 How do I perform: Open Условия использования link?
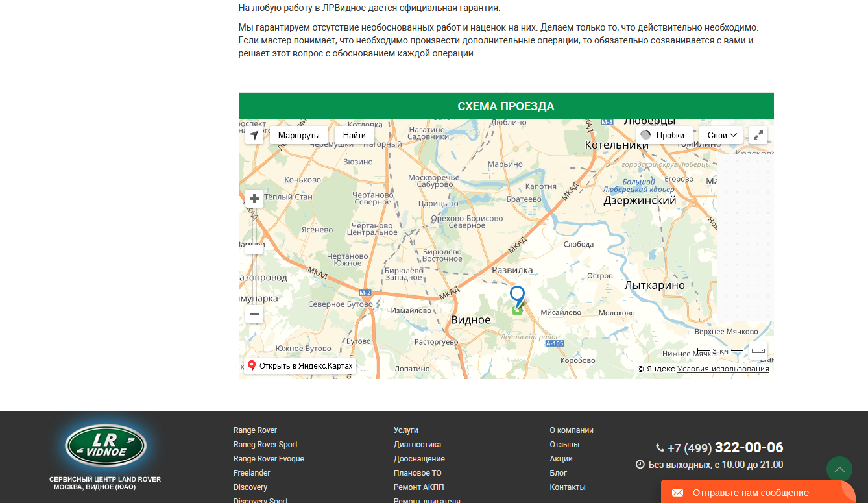723,369
